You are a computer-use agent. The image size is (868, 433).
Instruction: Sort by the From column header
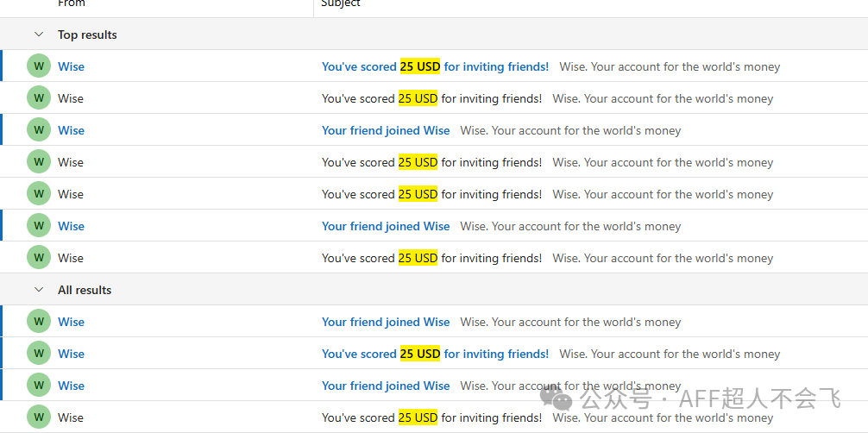point(72,3)
